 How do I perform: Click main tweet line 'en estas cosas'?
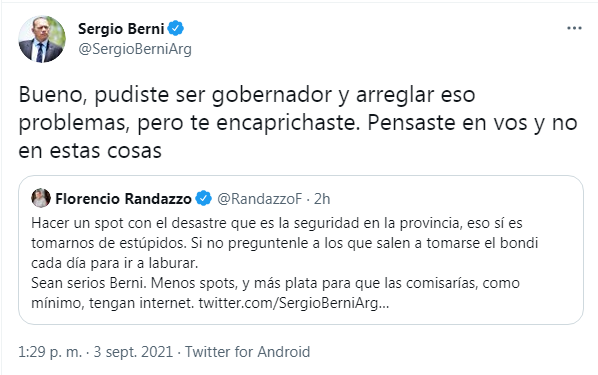click(90, 151)
